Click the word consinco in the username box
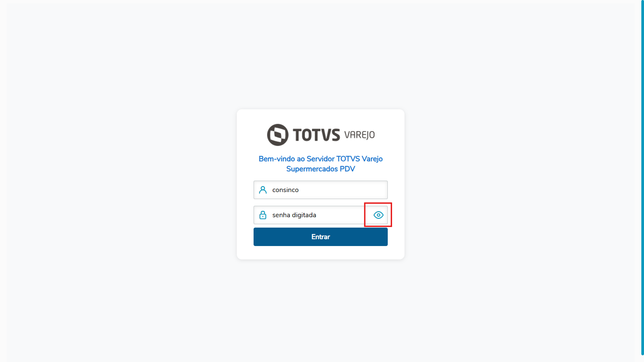Screen dimensions: 644x362 coord(285,190)
